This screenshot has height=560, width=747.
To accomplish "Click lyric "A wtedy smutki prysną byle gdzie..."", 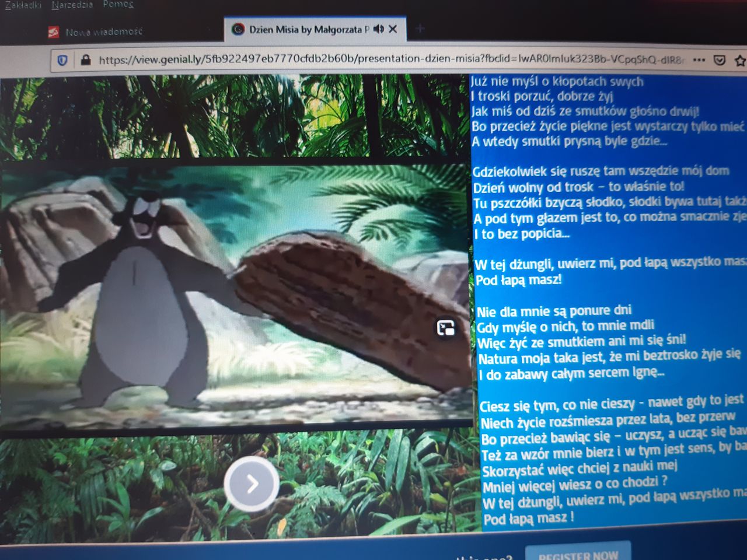I will pyautogui.click(x=570, y=141).
